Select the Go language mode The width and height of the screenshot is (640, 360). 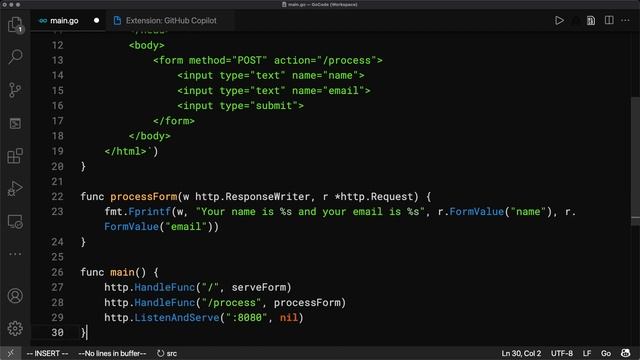(606, 353)
